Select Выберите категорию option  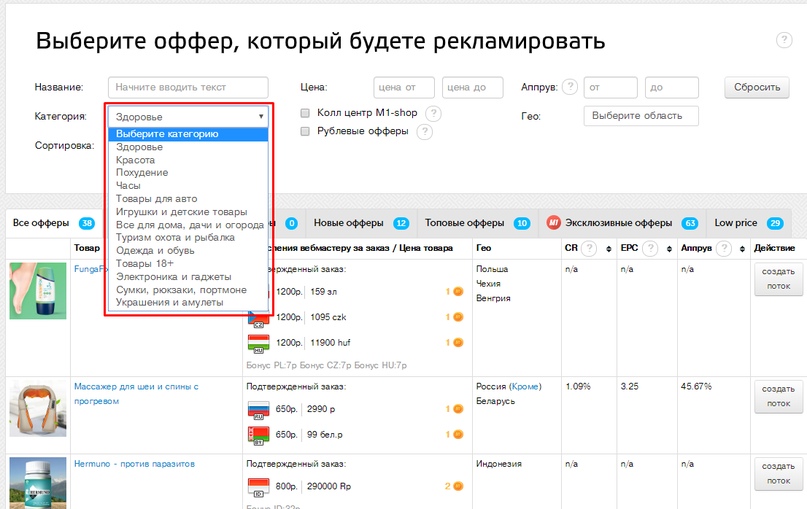(x=188, y=134)
